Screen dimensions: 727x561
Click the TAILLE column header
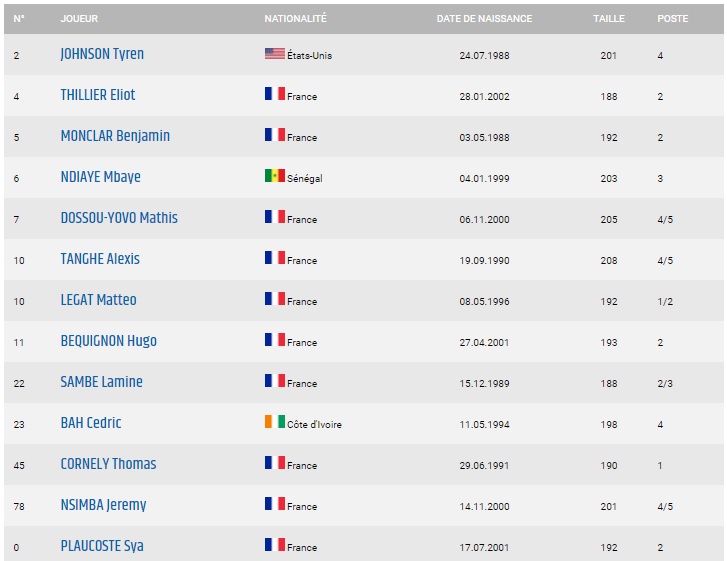[608, 19]
